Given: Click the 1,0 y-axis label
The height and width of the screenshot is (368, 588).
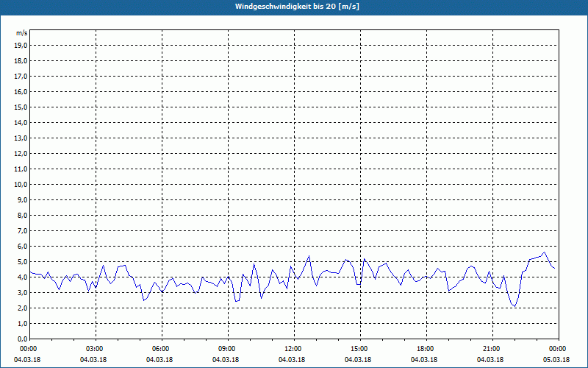Looking at the screenshot, I should (x=23, y=323).
